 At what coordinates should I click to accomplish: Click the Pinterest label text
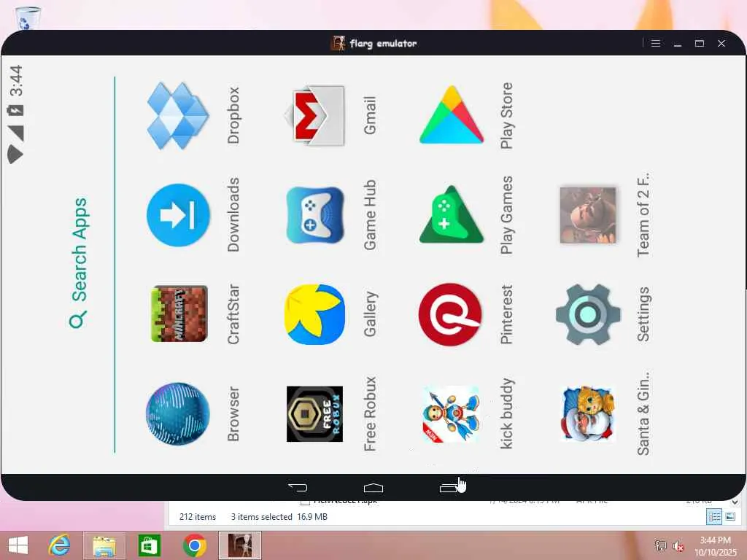[x=506, y=314]
